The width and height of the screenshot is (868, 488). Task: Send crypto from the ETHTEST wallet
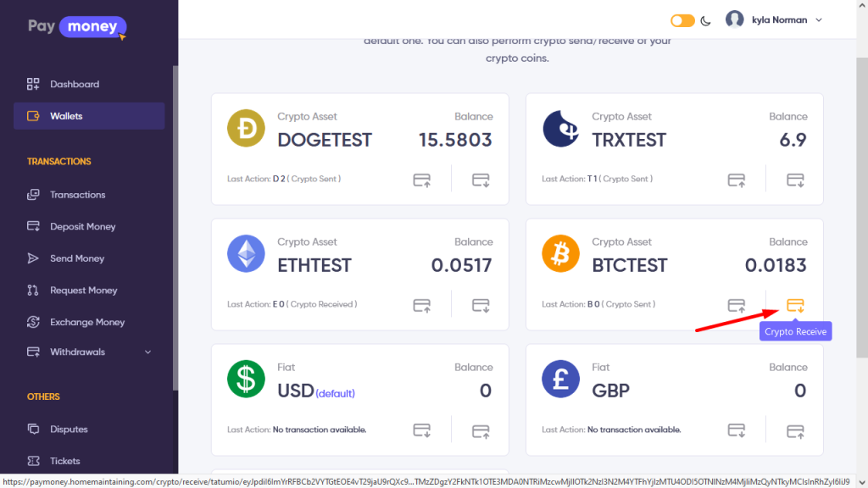[x=421, y=305]
